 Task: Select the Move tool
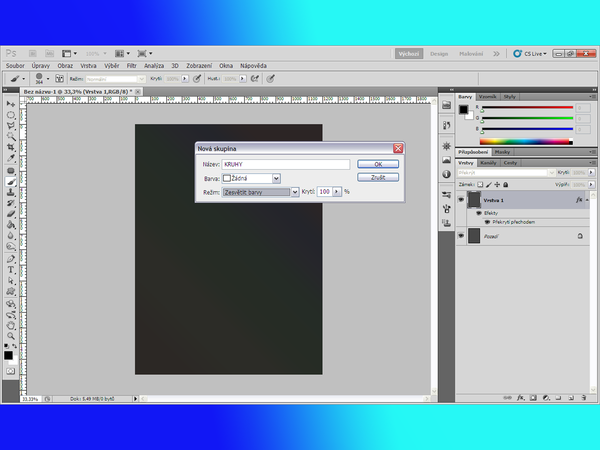click(10, 104)
